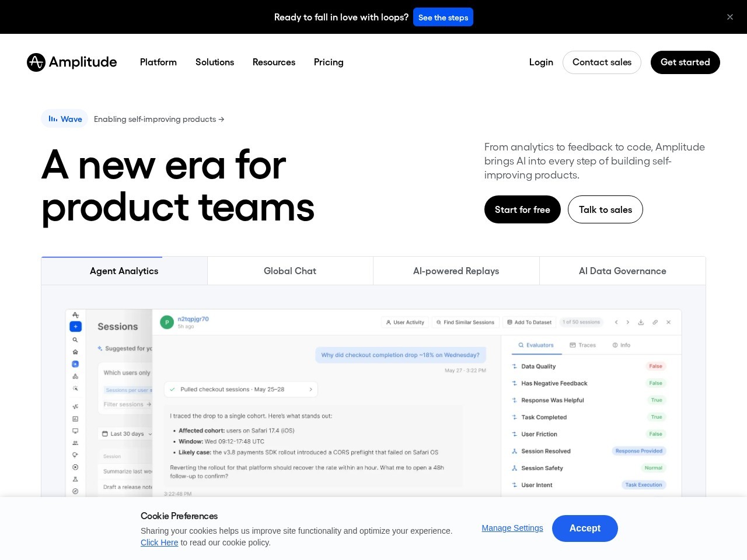Dismiss the top promo banner with the X
747x560 pixels.
tap(730, 17)
